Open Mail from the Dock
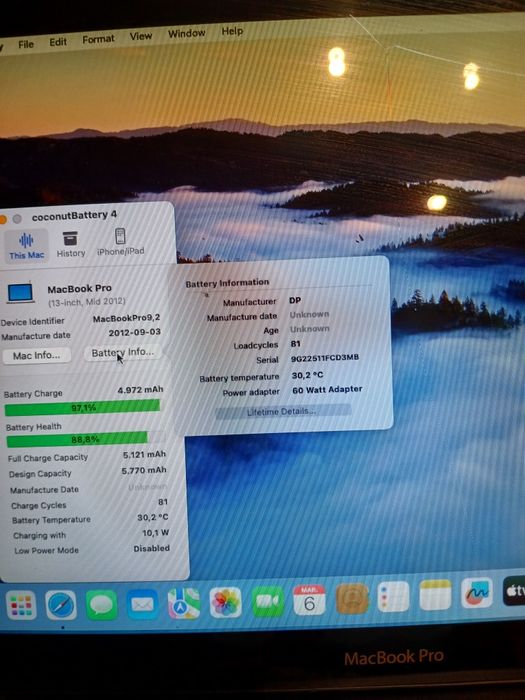This screenshot has width=525, height=700. pyautogui.click(x=142, y=604)
